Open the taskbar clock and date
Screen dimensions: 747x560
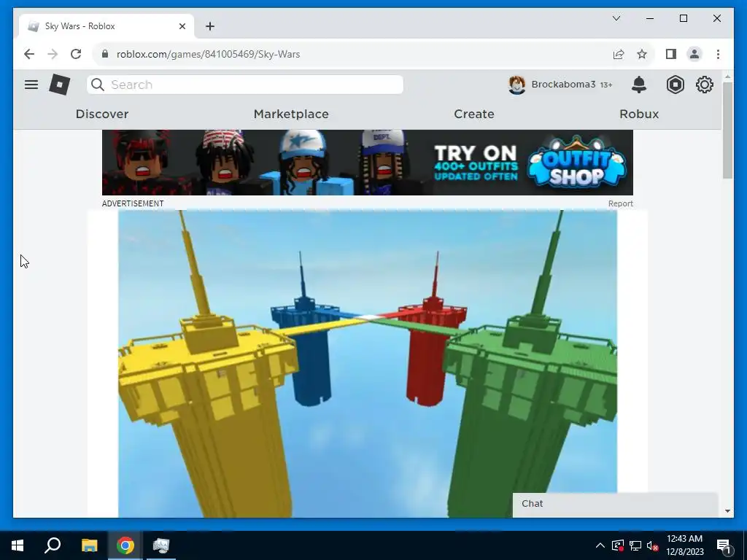coord(684,545)
